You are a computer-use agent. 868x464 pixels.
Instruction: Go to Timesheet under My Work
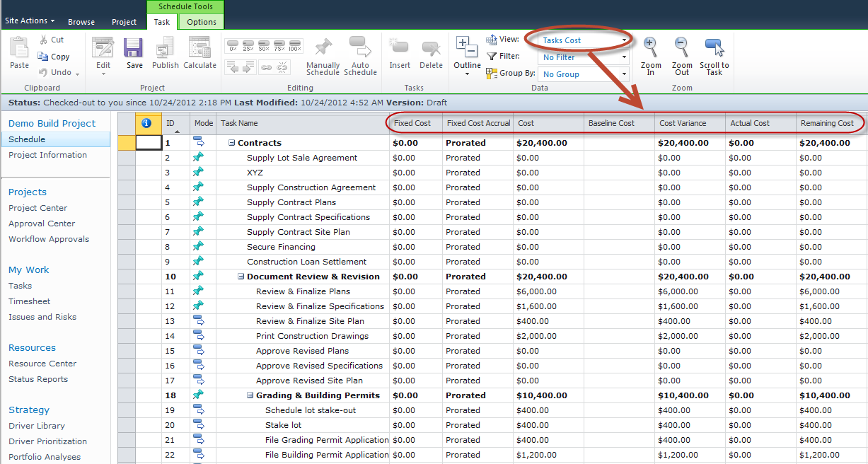(29, 301)
